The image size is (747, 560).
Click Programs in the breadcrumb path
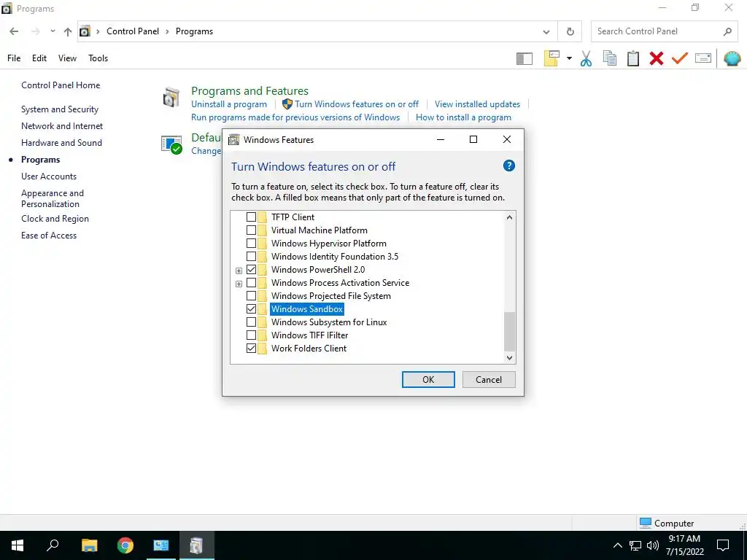click(x=194, y=31)
